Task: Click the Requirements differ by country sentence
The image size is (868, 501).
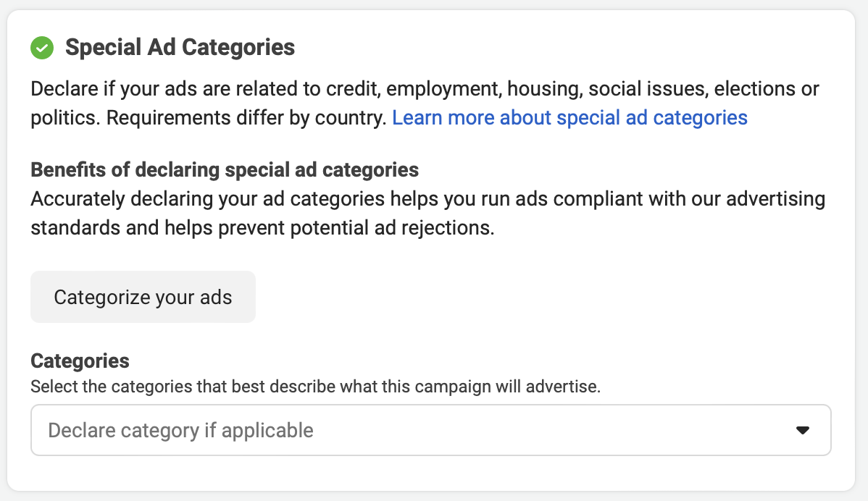Action: point(246,118)
